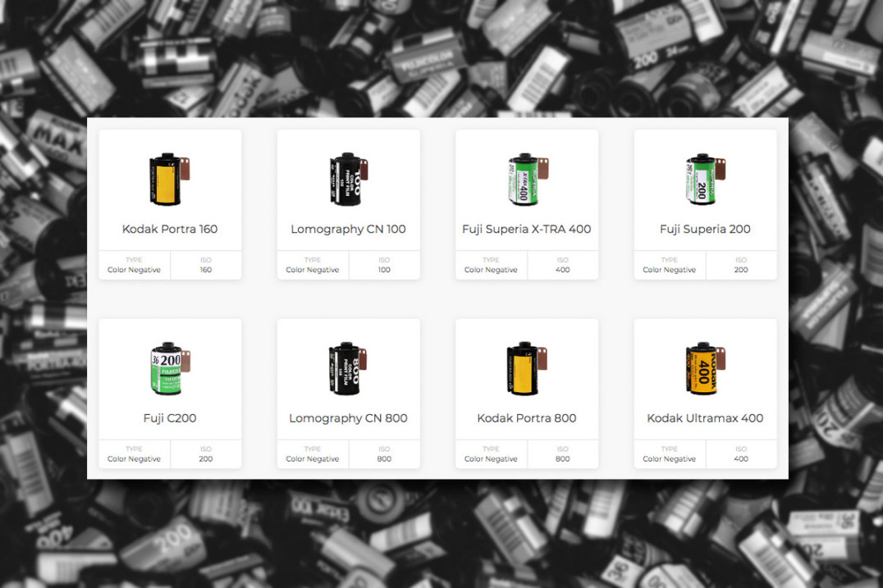This screenshot has width=883, height=588.
Task: Click ISO 400 cell on Kodak Ultramax card
Action: click(x=741, y=454)
